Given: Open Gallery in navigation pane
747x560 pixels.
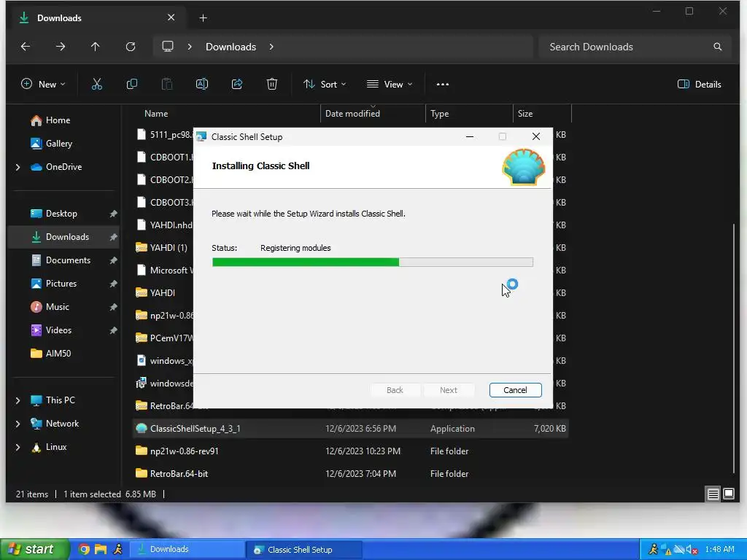Looking at the screenshot, I should 58,144.
